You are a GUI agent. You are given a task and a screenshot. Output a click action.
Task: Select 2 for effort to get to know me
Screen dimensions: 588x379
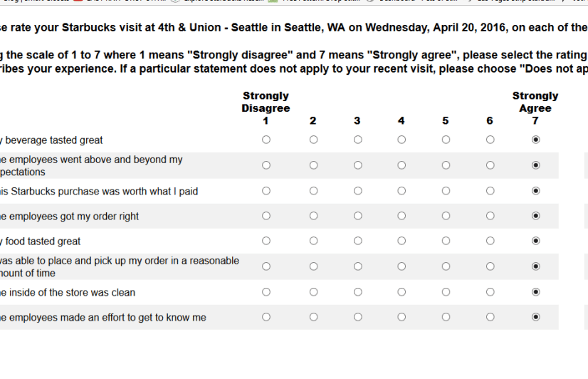click(x=313, y=317)
